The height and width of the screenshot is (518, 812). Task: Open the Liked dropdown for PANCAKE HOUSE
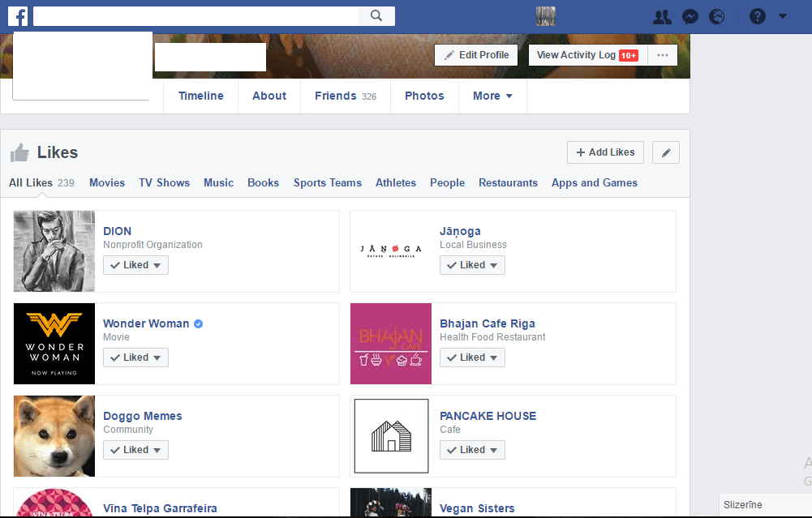(472, 450)
